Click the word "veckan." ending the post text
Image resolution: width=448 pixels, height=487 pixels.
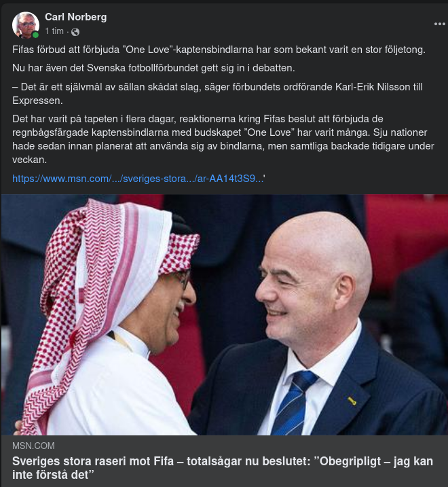[29, 160]
